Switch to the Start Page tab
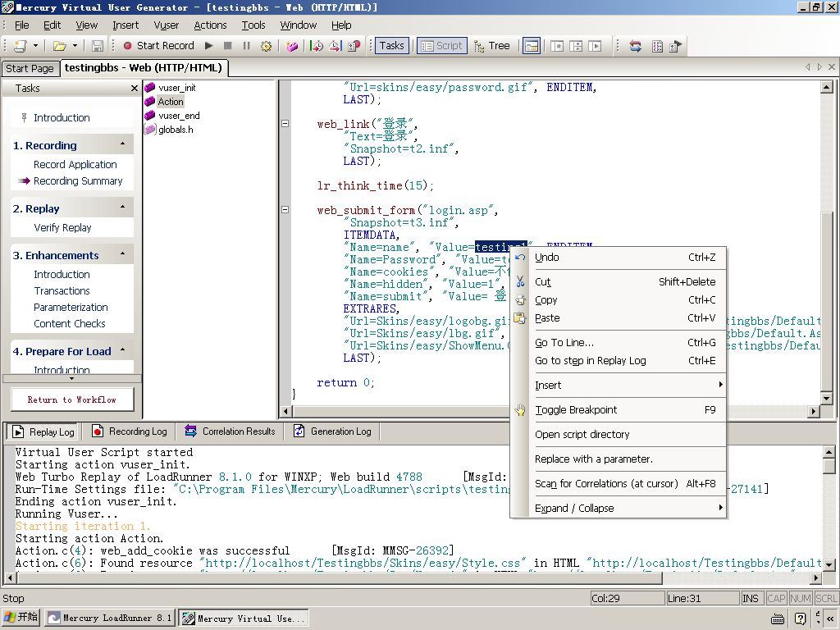Viewport: 840px width, 630px height. pyautogui.click(x=30, y=69)
